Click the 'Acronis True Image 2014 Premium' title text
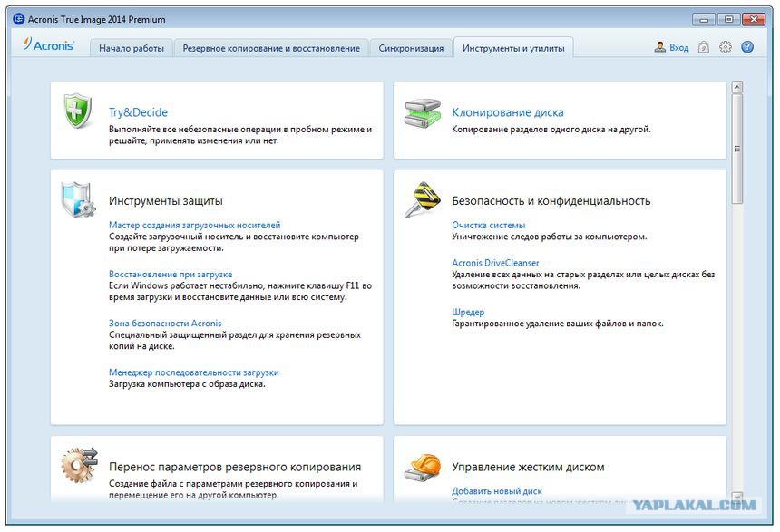780x532 pixels. click(96, 19)
